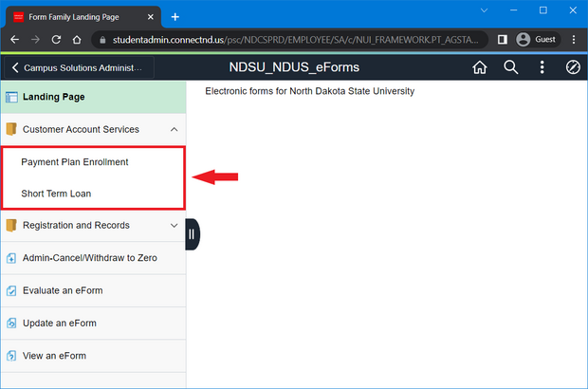
Task: Open the NavBar compass icon
Action: point(573,67)
